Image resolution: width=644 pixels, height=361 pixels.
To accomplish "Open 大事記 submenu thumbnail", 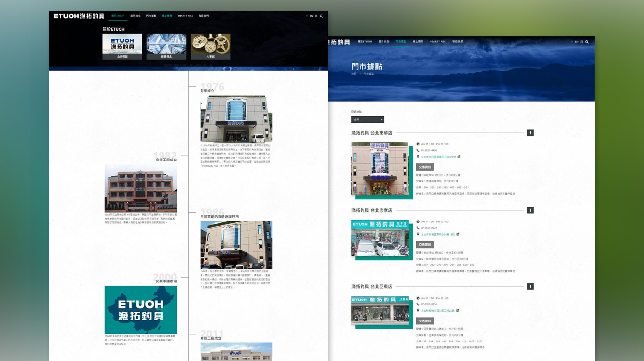I will [211, 46].
